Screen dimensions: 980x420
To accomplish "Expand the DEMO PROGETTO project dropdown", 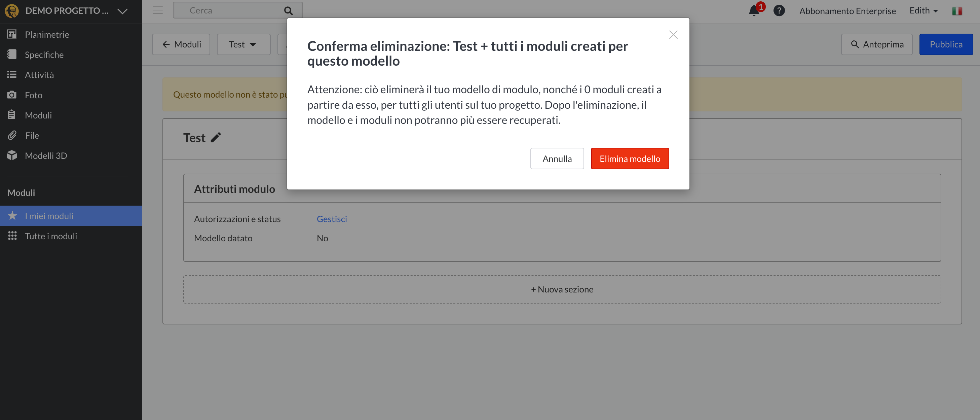I will point(122,11).
